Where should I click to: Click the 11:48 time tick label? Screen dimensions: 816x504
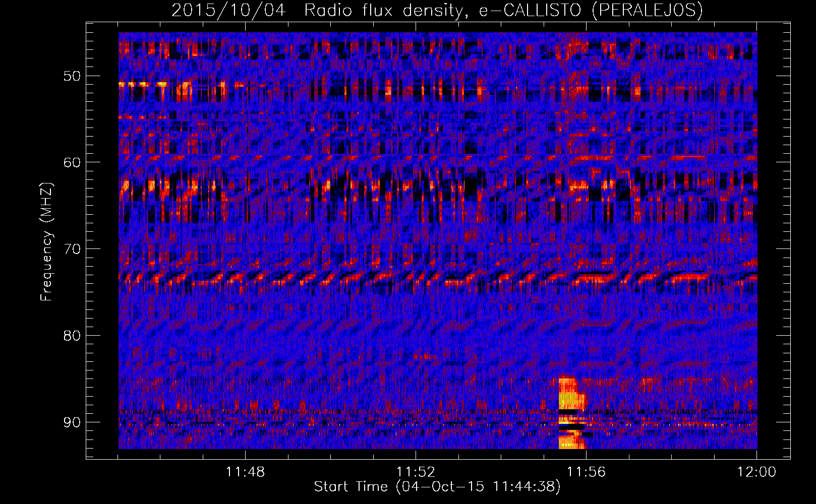point(245,472)
